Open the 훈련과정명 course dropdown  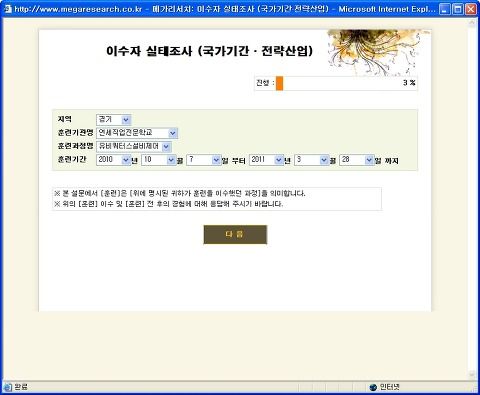[134, 146]
